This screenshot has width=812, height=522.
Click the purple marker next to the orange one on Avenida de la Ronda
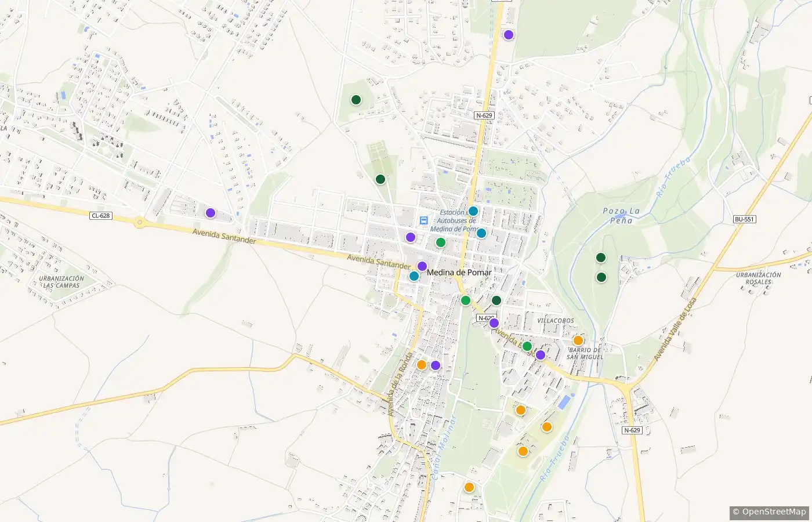click(x=436, y=365)
